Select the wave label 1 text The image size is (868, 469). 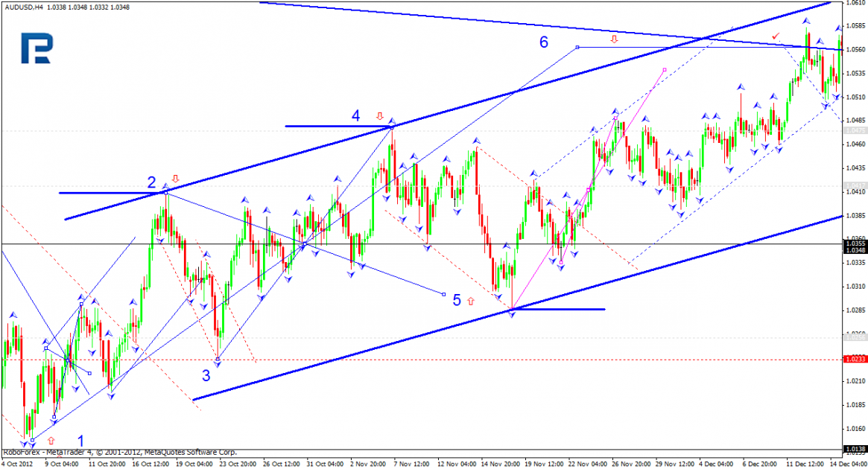click(80, 441)
